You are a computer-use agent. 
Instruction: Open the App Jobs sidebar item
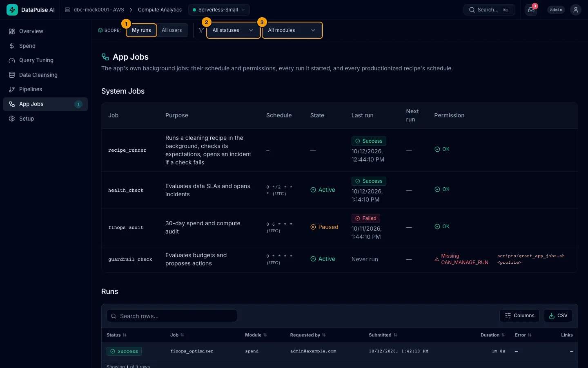(45, 104)
